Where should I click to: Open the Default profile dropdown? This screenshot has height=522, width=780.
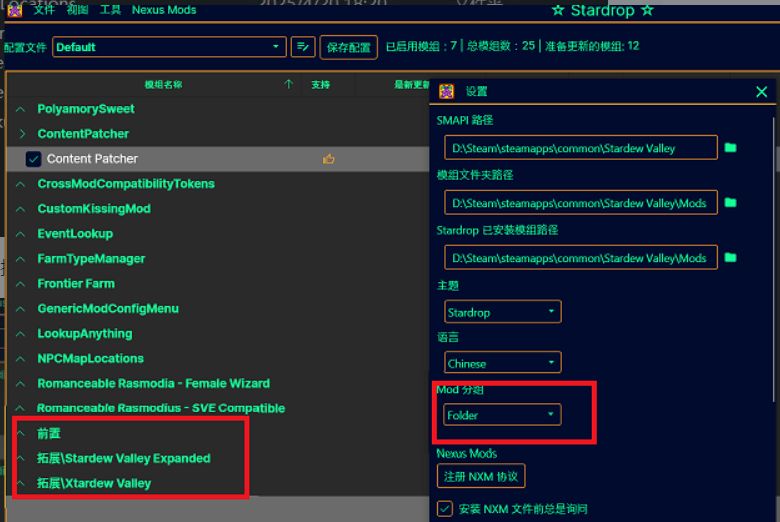coord(169,47)
